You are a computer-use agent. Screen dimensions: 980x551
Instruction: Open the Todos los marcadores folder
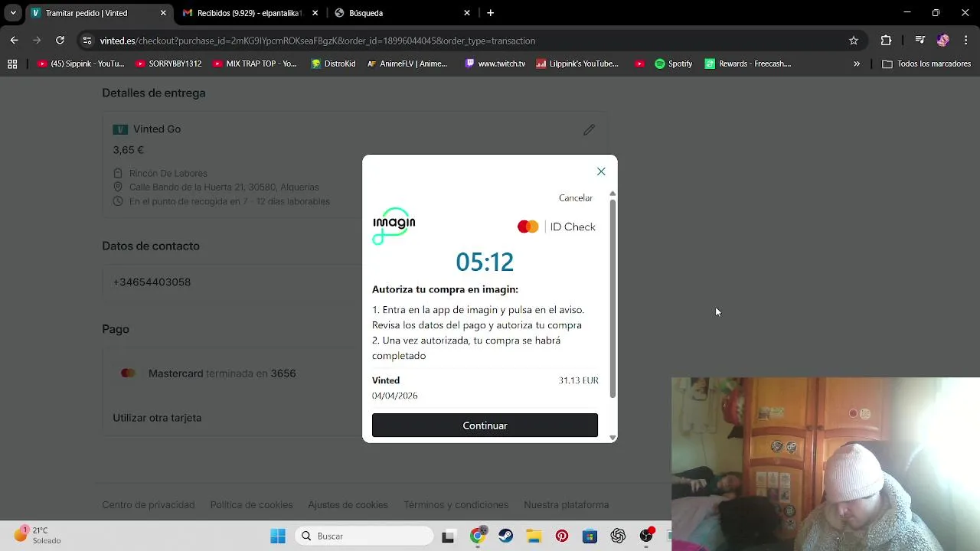(926, 64)
